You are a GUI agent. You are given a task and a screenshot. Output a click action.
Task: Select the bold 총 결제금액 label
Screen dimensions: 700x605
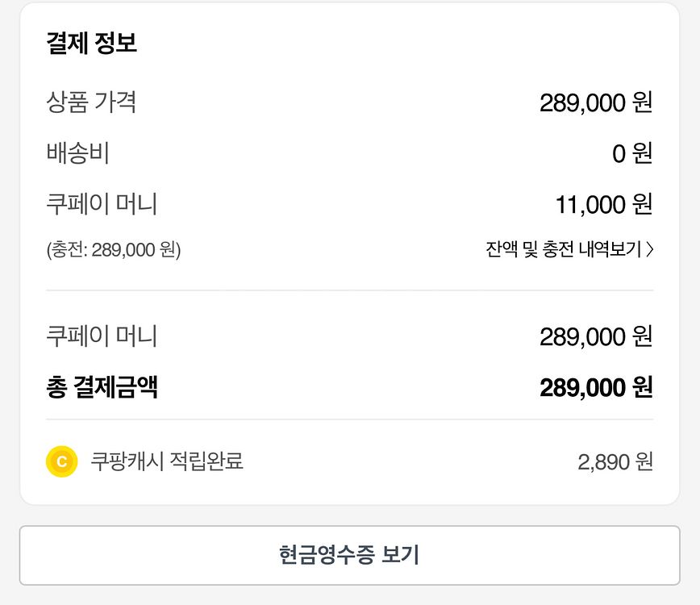(x=102, y=387)
